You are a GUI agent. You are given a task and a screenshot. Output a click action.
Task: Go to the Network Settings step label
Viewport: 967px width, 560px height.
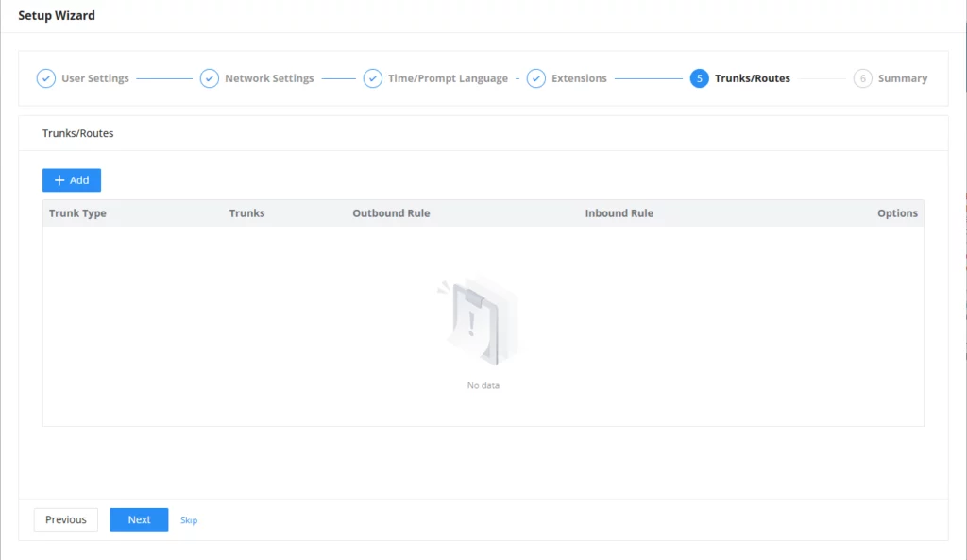click(269, 78)
